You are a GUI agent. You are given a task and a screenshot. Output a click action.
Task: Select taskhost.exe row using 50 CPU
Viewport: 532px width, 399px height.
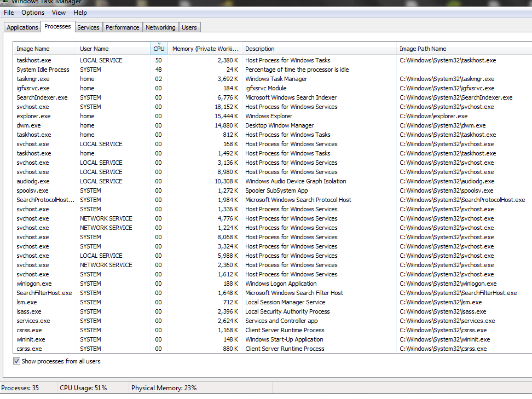coord(273,60)
